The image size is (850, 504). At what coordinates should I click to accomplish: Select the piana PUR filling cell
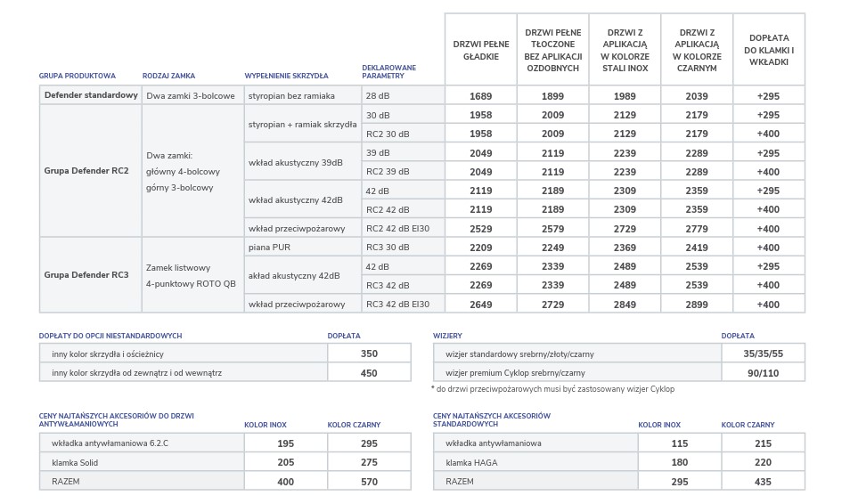pos(301,247)
